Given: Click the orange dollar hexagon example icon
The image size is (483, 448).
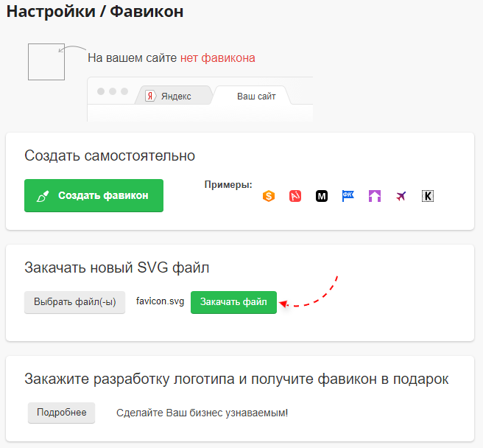Looking at the screenshot, I should click(x=269, y=196).
